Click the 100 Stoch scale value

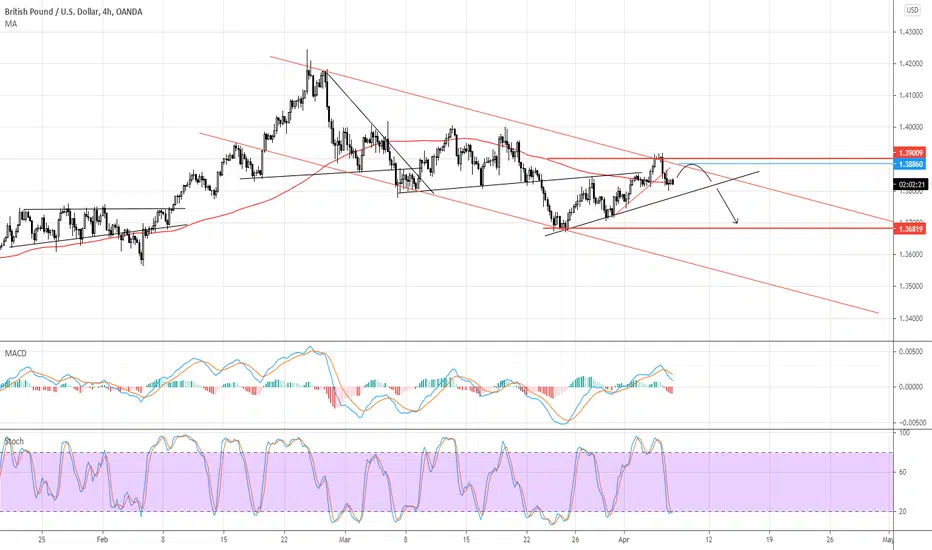click(x=904, y=433)
